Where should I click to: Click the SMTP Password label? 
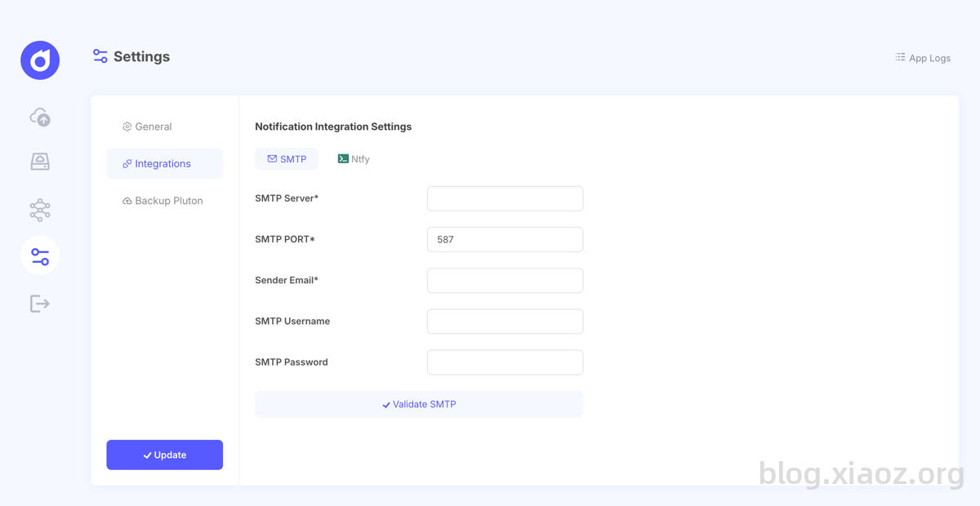point(292,362)
